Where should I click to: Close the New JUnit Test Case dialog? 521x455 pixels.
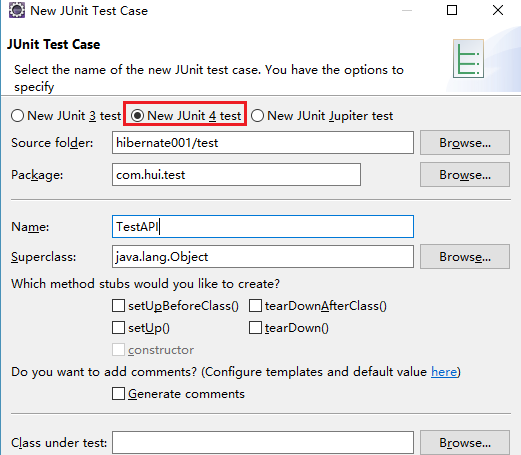coord(498,10)
